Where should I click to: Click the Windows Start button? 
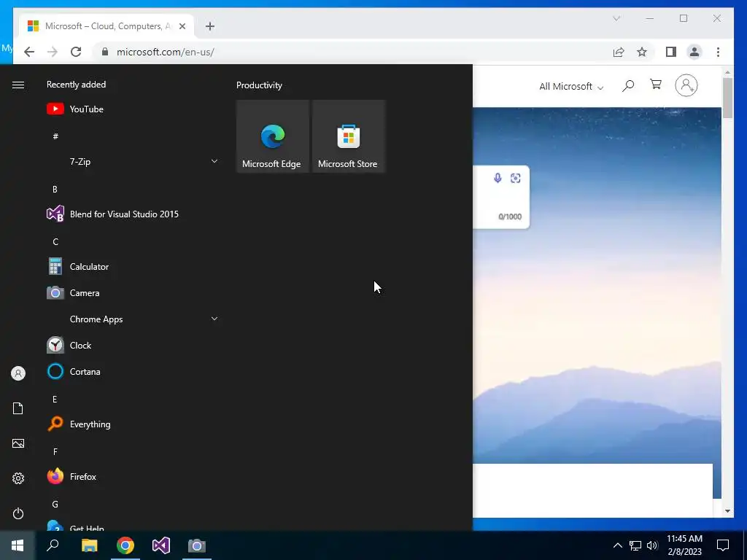pyautogui.click(x=18, y=545)
